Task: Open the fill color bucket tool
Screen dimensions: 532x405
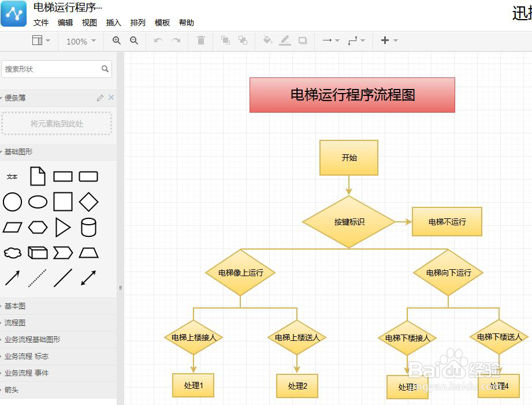Action: coord(267,40)
